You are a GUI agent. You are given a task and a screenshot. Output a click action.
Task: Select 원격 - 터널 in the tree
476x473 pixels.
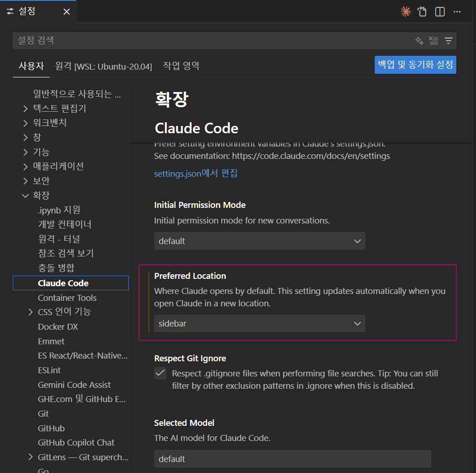point(59,239)
